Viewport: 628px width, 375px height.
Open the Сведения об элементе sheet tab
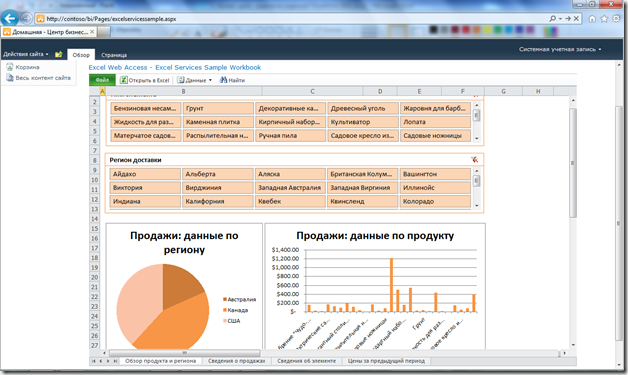(306, 361)
